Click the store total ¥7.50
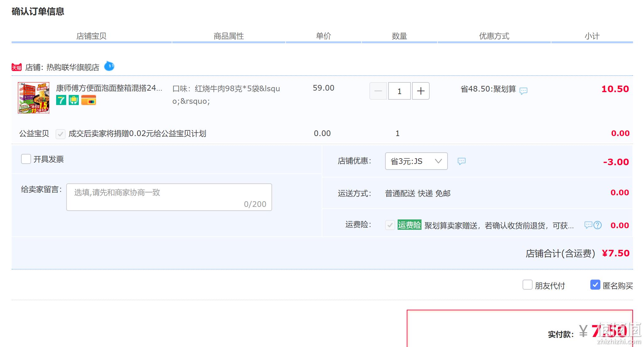This screenshot has width=644, height=347. click(x=616, y=253)
